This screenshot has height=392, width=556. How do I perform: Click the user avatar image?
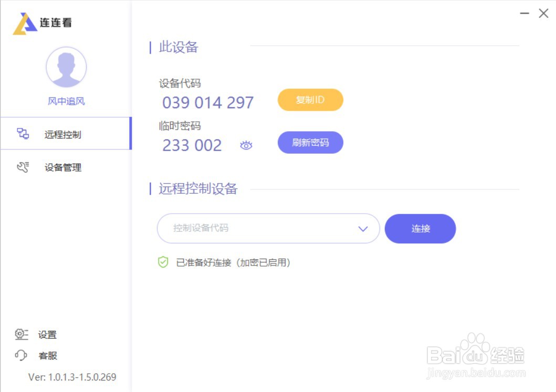click(x=66, y=67)
